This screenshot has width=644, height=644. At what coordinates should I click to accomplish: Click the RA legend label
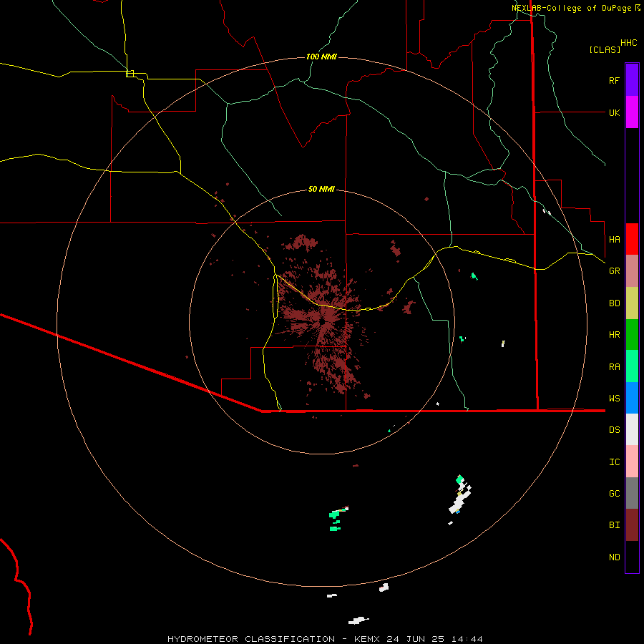(614, 367)
